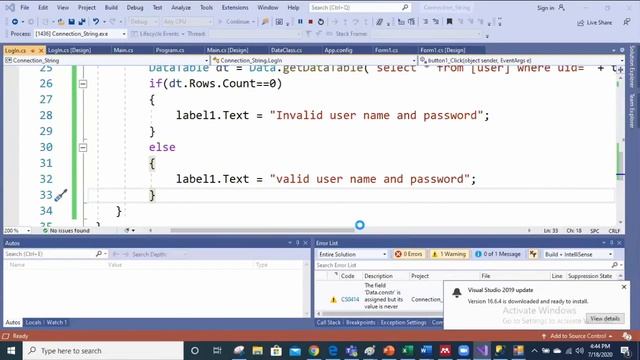Click the Visual Studio taskbar icon
This screenshot has height=360, width=640.
[482, 351]
